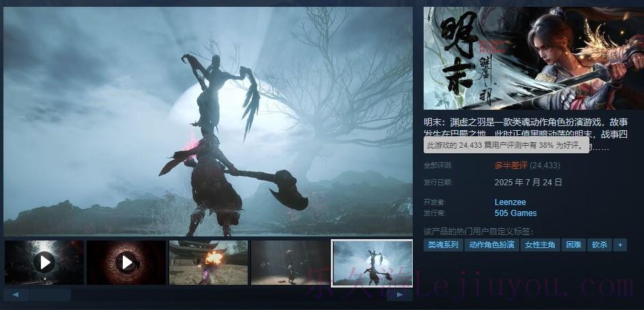Click the left scroll arrow of thumbnail strip
This screenshot has width=644, height=310.
[16, 294]
